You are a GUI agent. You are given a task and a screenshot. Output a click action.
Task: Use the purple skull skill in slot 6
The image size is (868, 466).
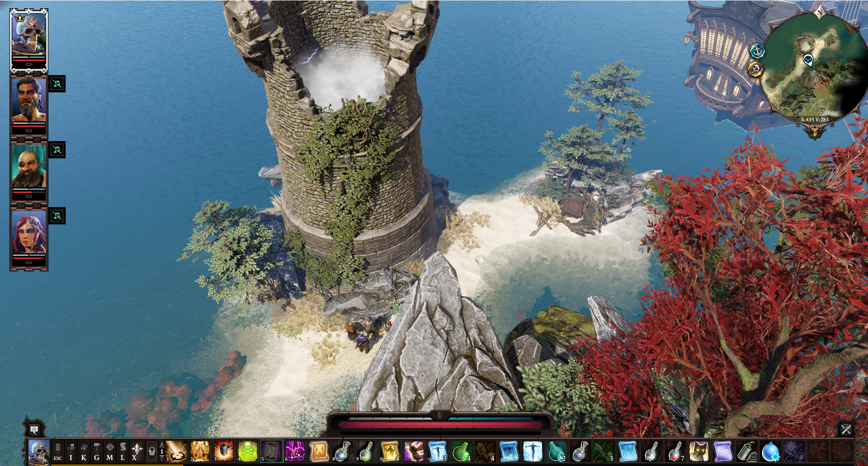[295, 451]
